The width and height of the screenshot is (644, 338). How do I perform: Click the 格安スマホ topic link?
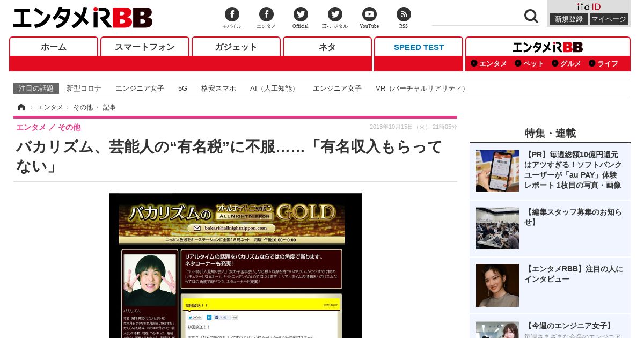click(218, 89)
